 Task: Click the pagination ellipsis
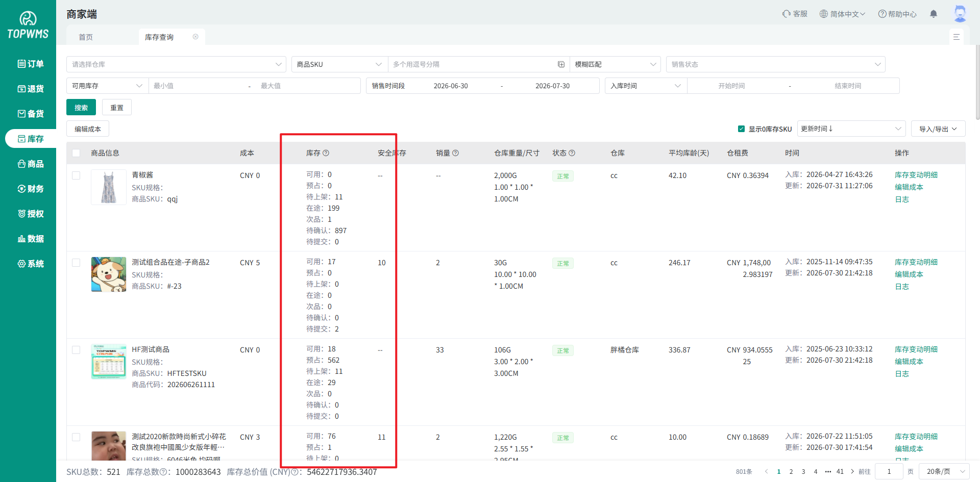pos(828,471)
